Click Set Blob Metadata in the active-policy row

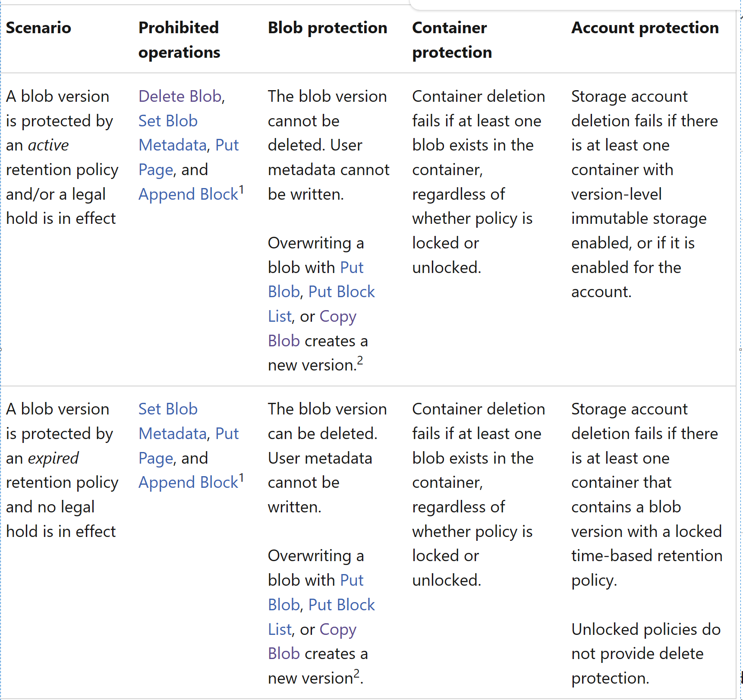coord(168,121)
